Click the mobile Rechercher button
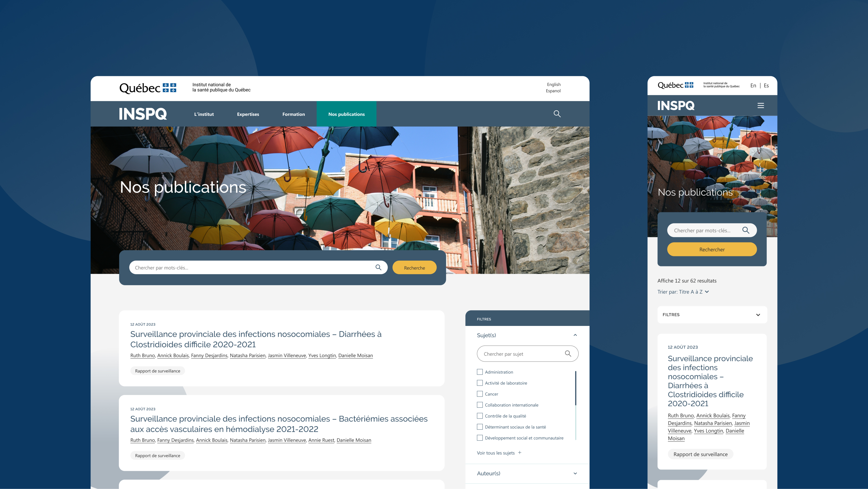This screenshot has width=868, height=489. 712,249
